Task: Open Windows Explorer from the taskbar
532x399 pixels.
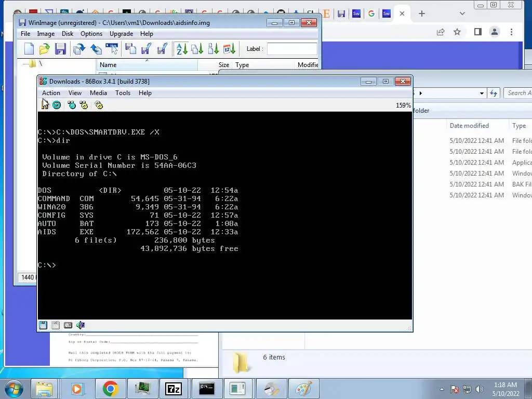Action: click(x=45, y=389)
